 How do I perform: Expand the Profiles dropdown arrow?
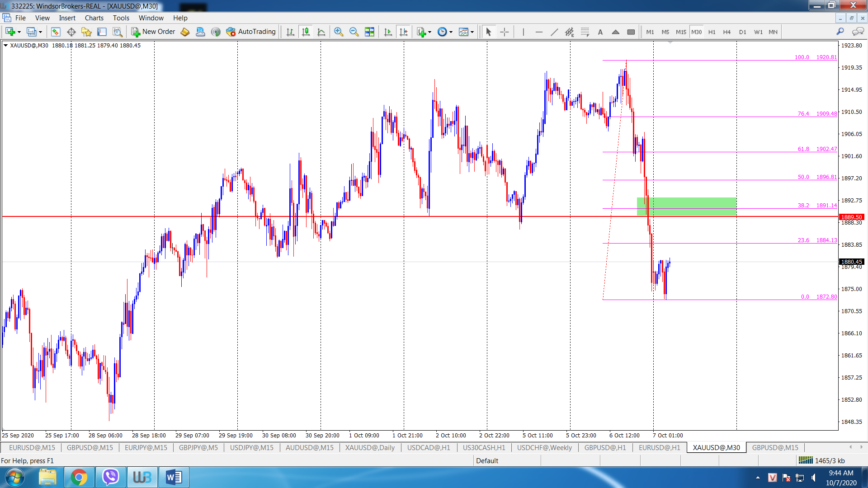[40, 32]
